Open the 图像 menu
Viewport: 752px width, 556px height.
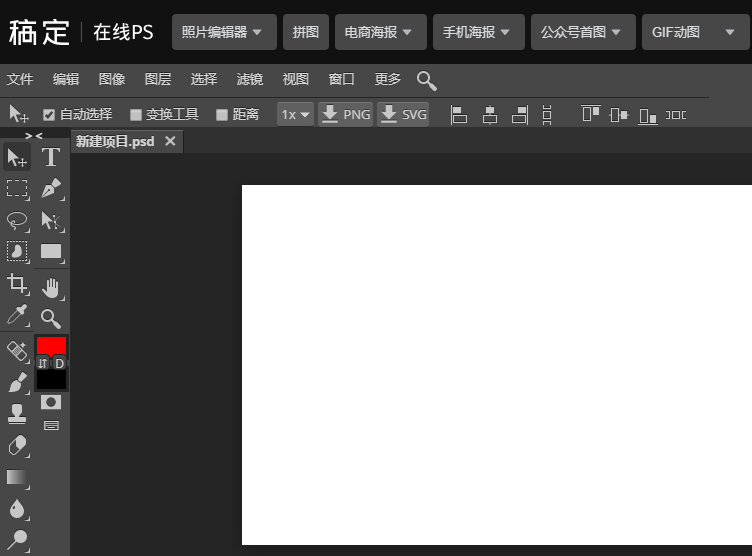112,79
